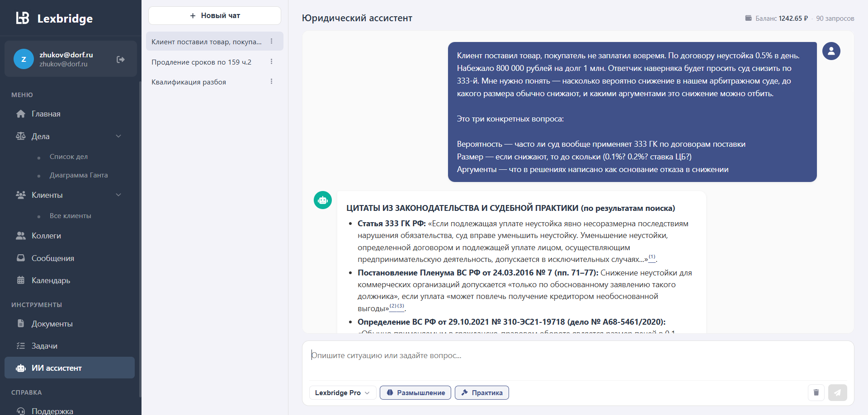Open options menu for 'Квалификация разбоя' chat
This screenshot has height=415, width=868.
click(x=272, y=81)
